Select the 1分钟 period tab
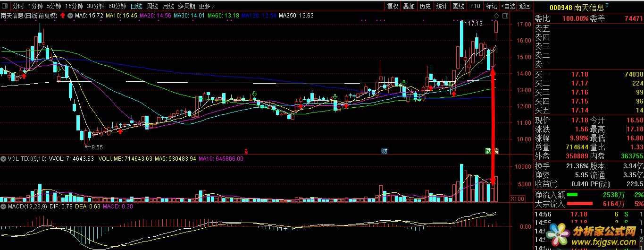644x250 pixels. coord(35,6)
